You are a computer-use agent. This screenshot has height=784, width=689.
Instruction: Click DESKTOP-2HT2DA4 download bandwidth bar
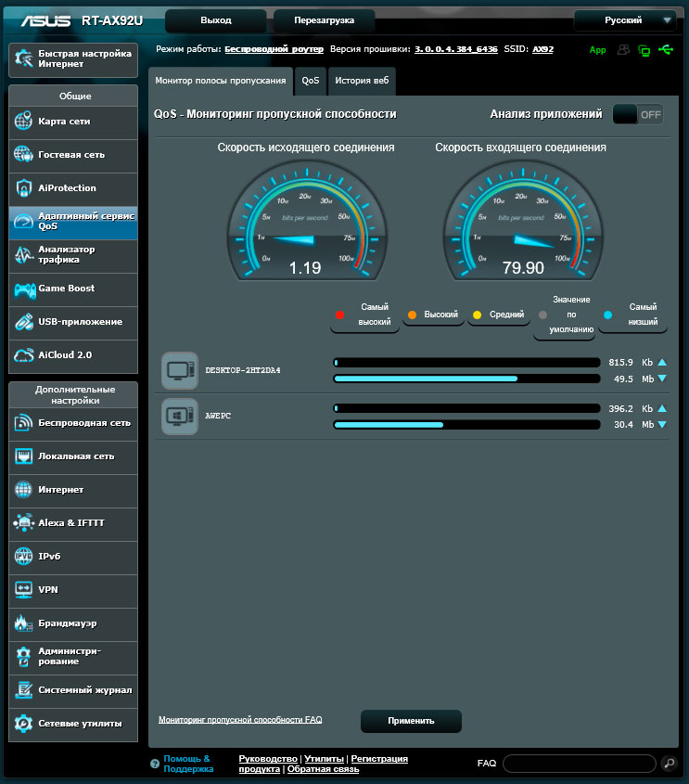[466, 379]
